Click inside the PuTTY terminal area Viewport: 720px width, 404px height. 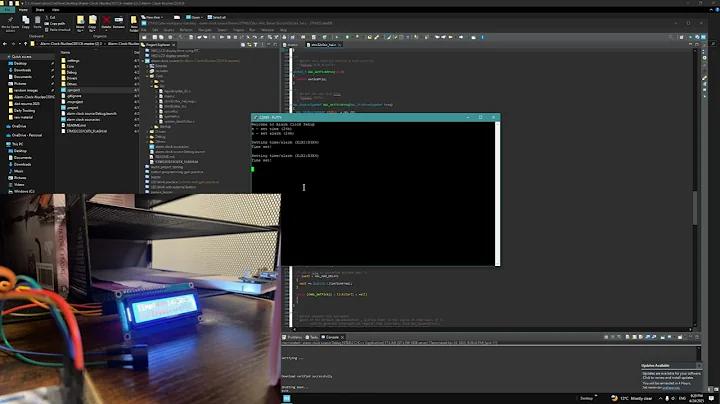[373, 193]
